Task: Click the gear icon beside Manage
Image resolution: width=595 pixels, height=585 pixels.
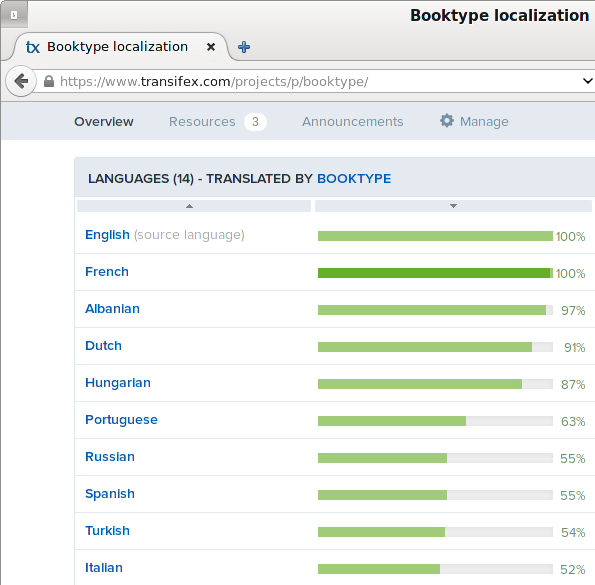Action: (447, 121)
